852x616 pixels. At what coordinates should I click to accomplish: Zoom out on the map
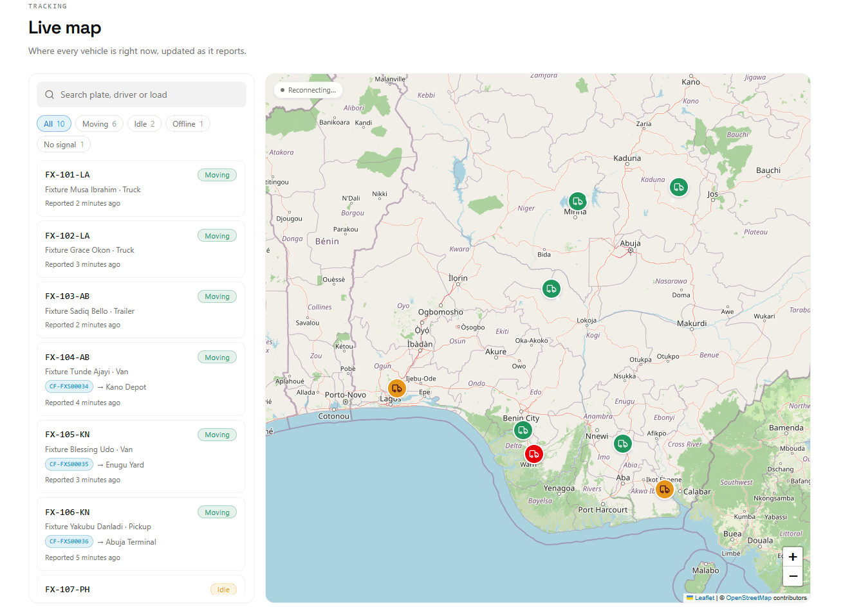[x=793, y=576]
